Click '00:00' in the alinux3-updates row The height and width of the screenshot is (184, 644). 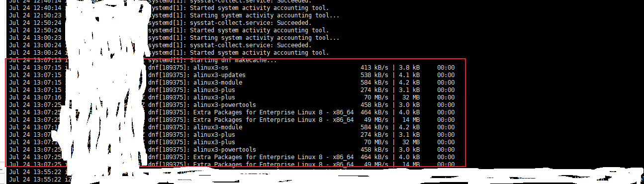point(446,75)
